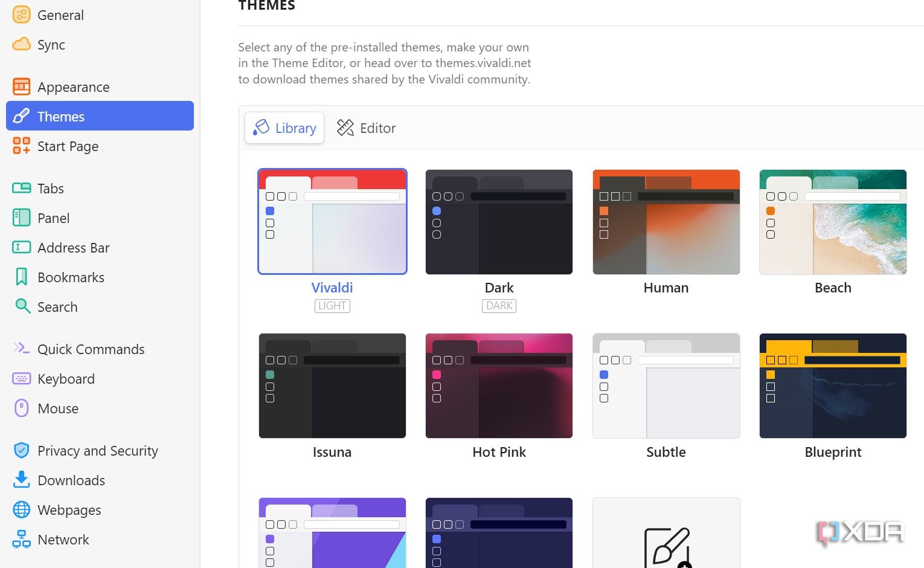The height and width of the screenshot is (568, 924).
Task: Click the Downloads arrow icon
Action: click(x=22, y=480)
